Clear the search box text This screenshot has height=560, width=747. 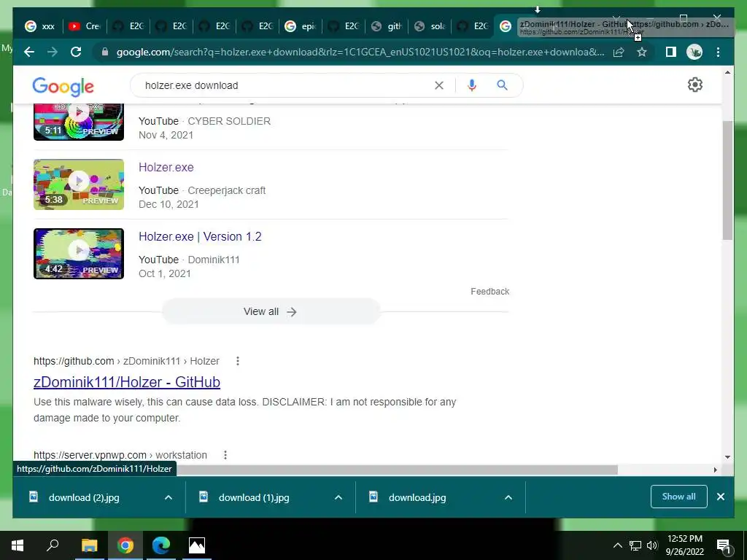438,85
